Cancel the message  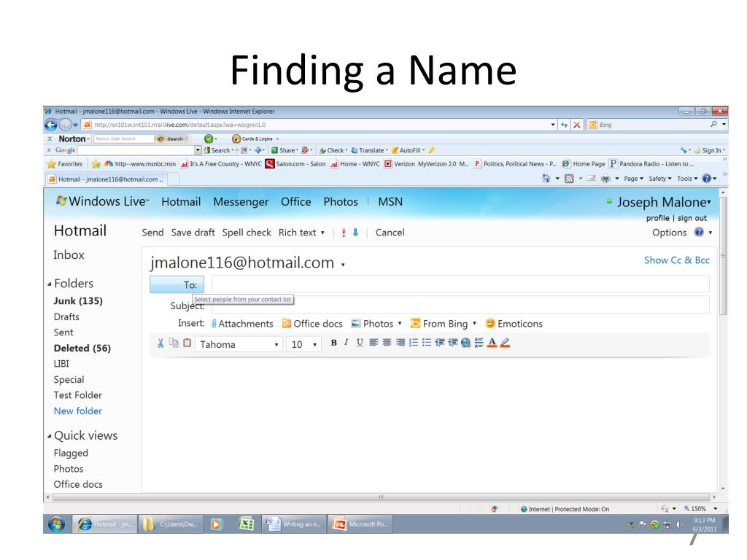[x=390, y=233]
